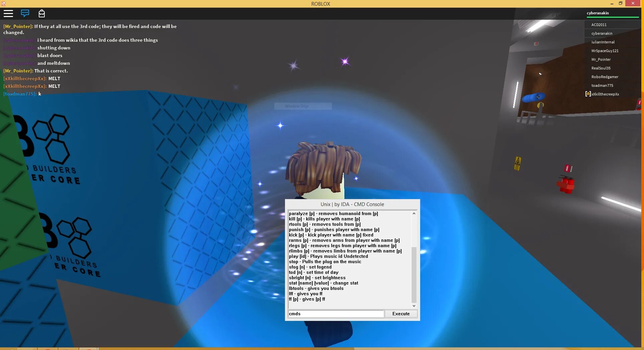Click the Execute button in CMD Console
Image resolution: width=644 pixels, height=350 pixels.
[401, 314]
